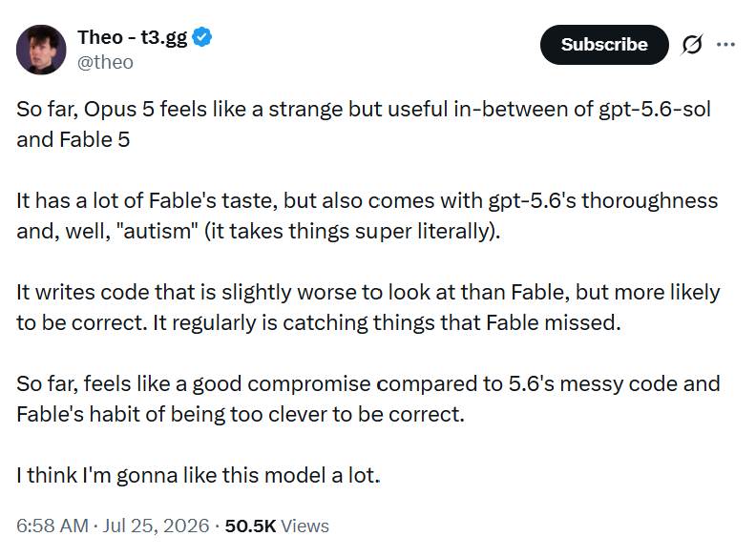
Task: Click the line I think I'm gonna like
Action: (x=199, y=476)
